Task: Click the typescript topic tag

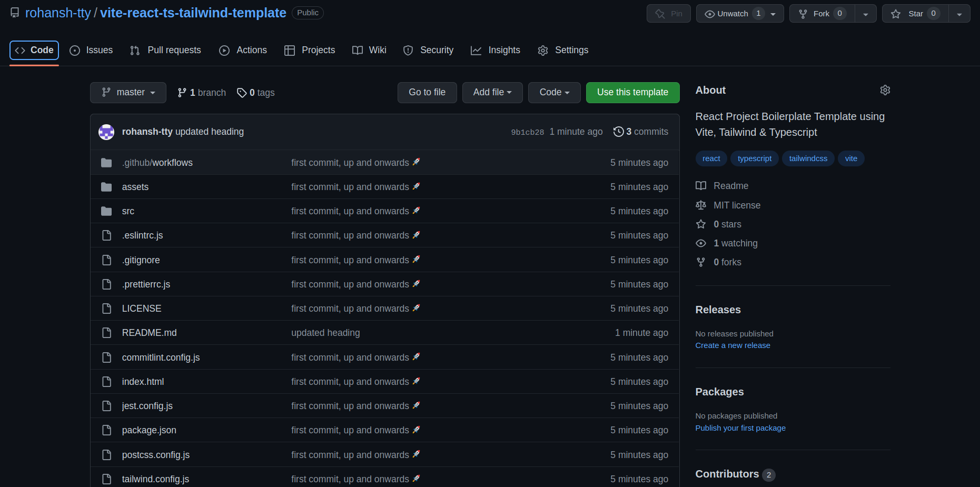Action: pyautogui.click(x=755, y=158)
